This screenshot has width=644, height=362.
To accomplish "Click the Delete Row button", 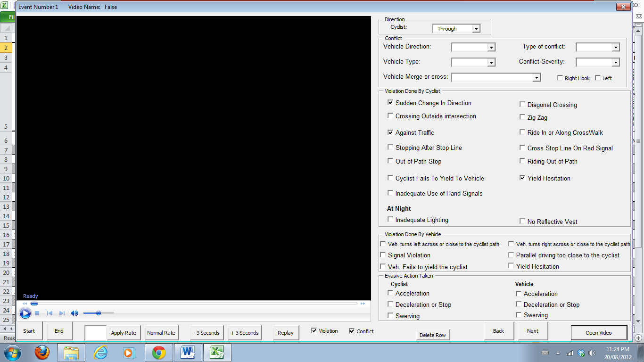I will point(433,335).
